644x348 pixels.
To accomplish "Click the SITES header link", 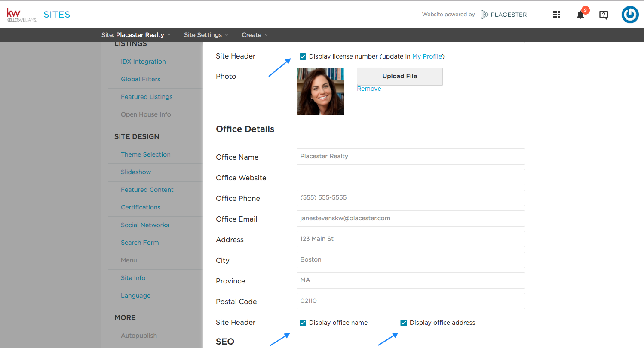I will tap(57, 15).
